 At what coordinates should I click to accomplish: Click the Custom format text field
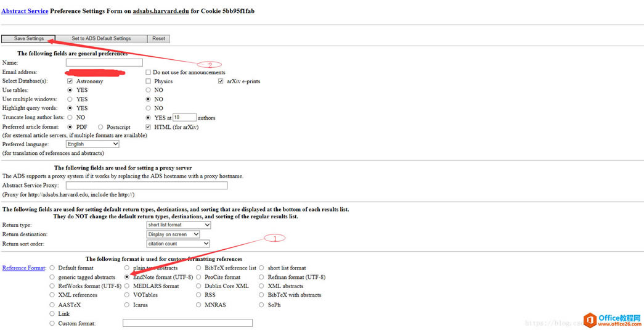pyautogui.click(x=188, y=323)
